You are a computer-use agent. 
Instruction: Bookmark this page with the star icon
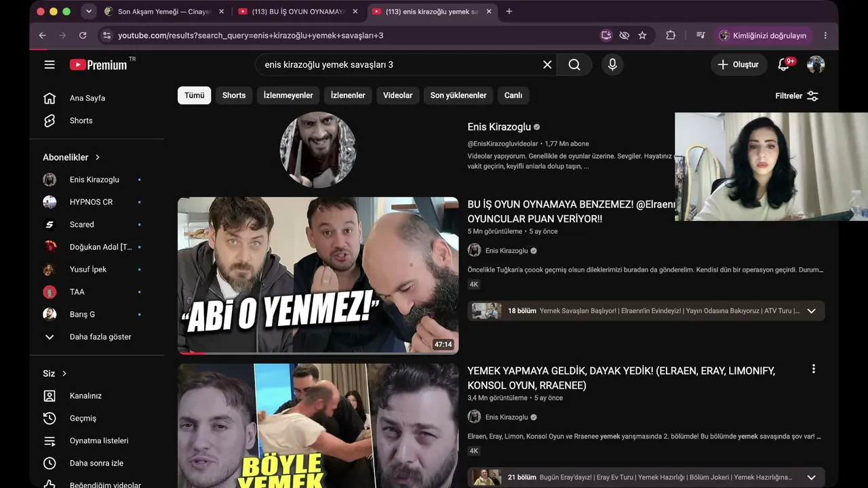642,35
